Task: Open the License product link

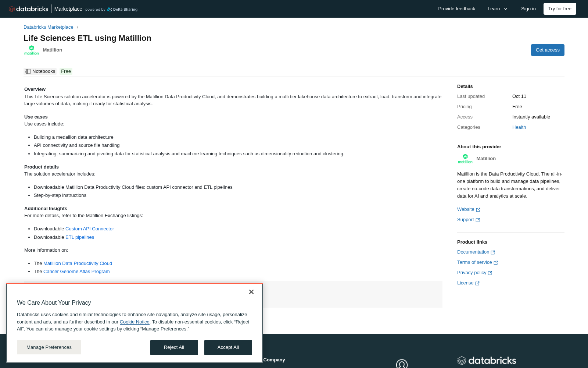Action: pyautogui.click(x=465, y=283)
